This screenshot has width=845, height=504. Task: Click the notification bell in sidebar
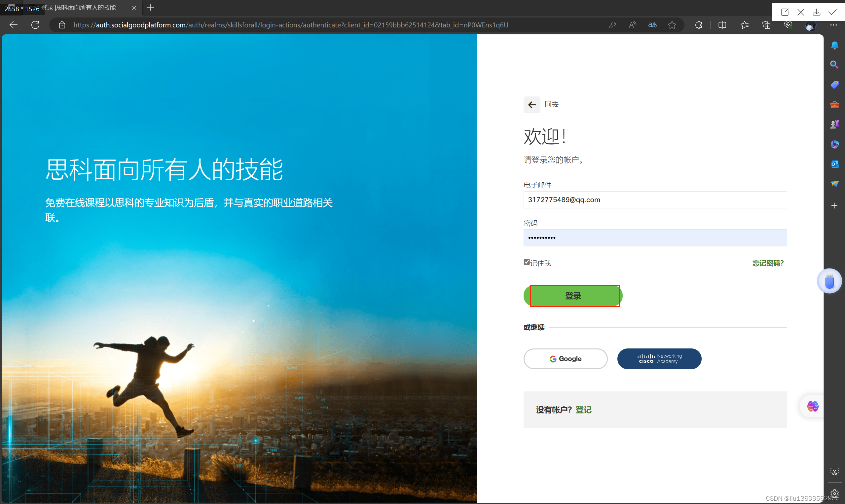834,45
